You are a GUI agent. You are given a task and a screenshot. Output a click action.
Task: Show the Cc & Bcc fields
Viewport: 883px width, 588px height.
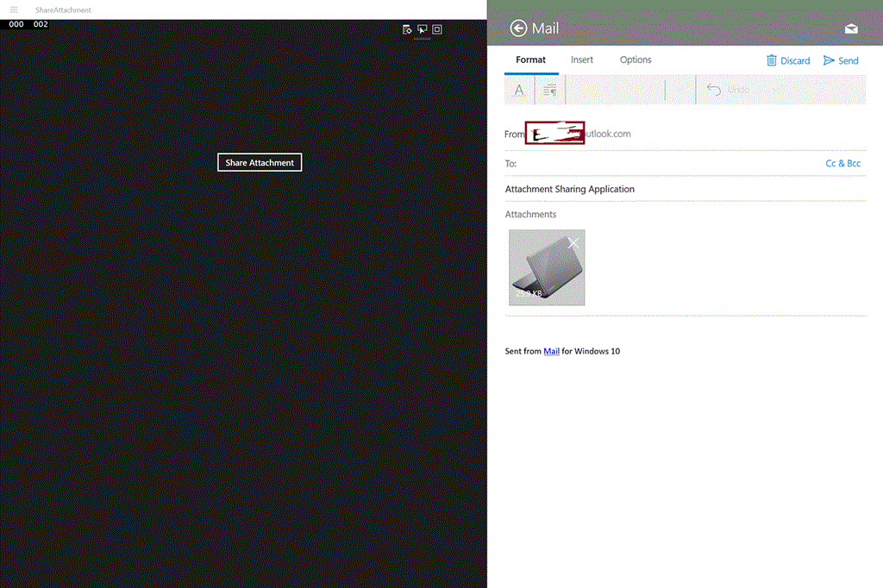pyautogui.click(x=842, y=163)
